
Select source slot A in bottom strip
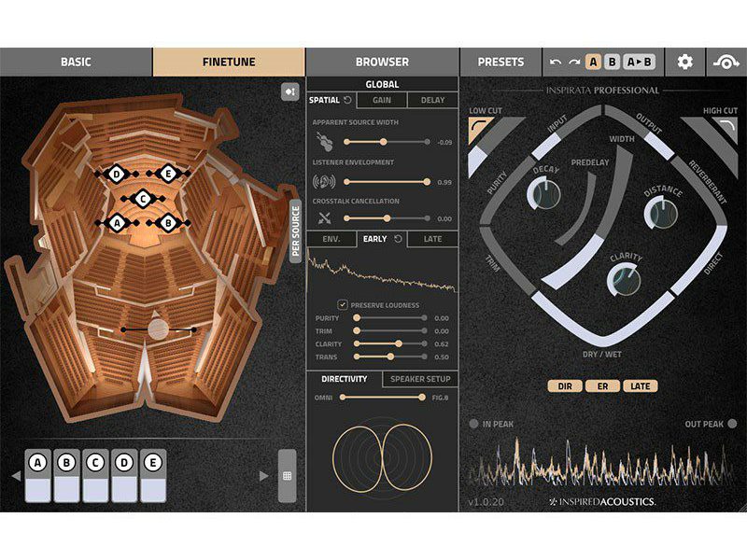pos(37,475)
